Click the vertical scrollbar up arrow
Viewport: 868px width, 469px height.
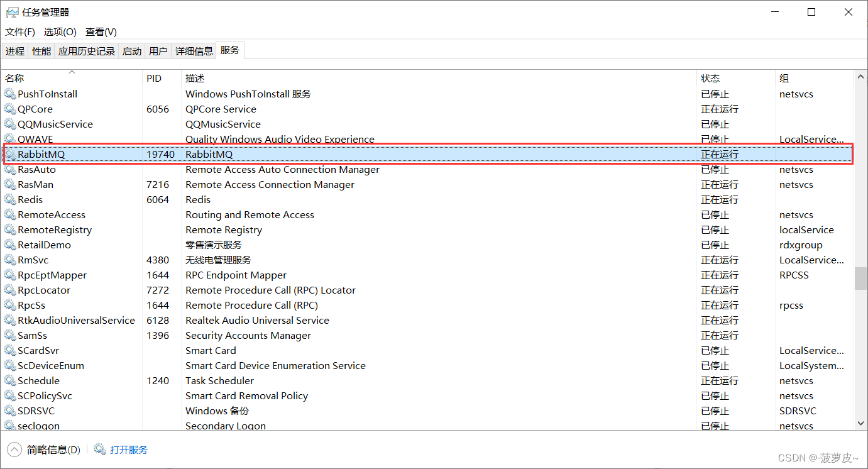click(x=860, y=76)
